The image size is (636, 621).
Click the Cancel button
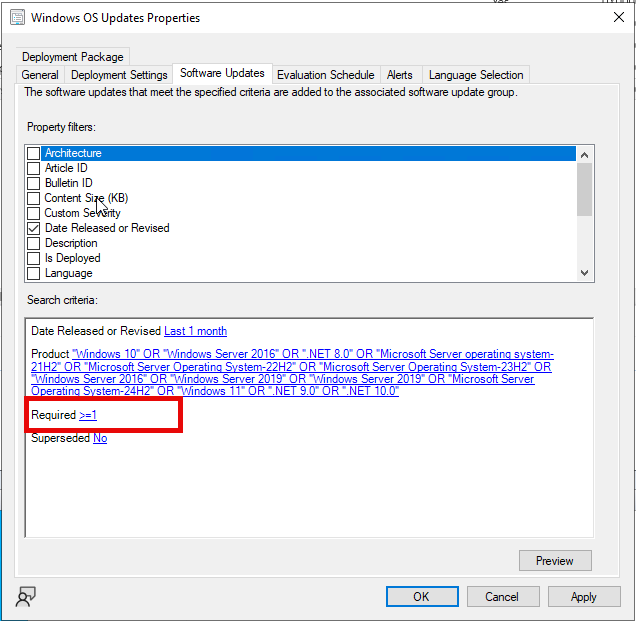(503, 597)
